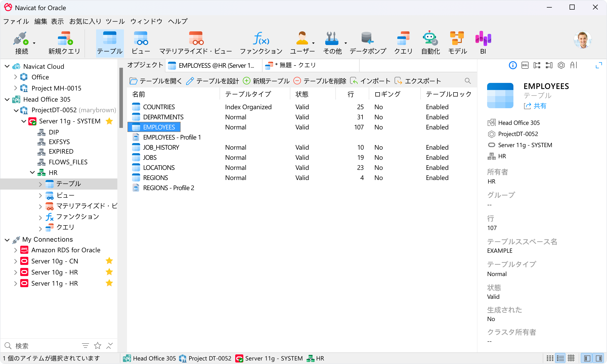Viewport: 607px width, 364px height.
Task: Click the project hexagon icon in info pane header
Action: [x=561, y=65]
